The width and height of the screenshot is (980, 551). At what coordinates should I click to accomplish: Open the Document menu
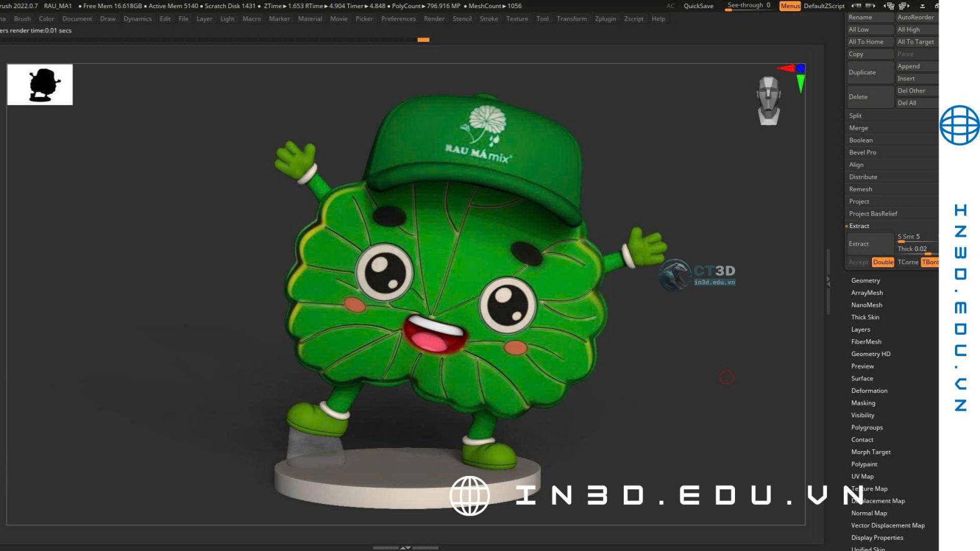tap(77, 19)
